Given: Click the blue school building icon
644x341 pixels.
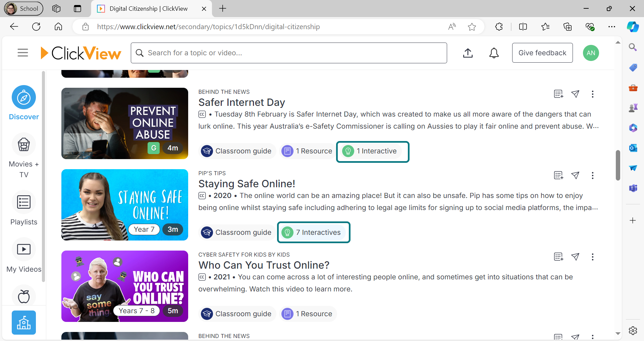Looking at the screenshot, I should tap(24, 323).
